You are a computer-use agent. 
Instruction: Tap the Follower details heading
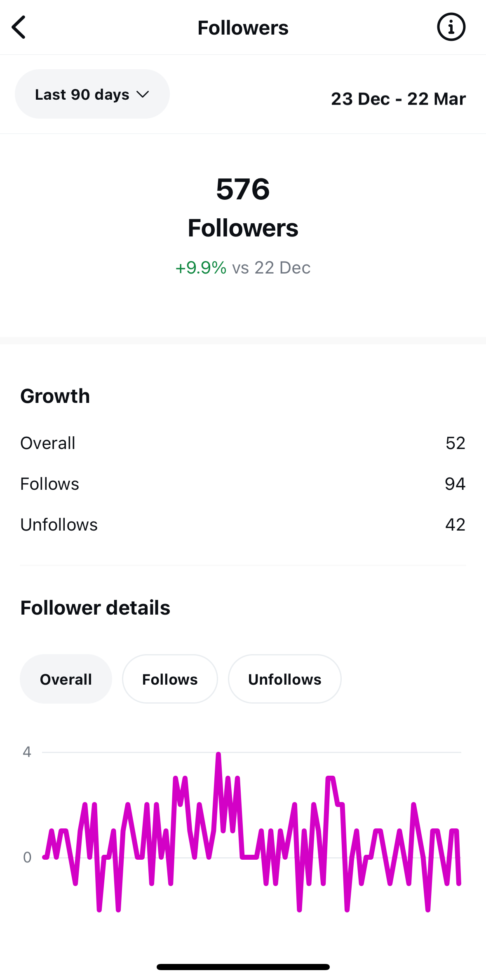point(95,608)
